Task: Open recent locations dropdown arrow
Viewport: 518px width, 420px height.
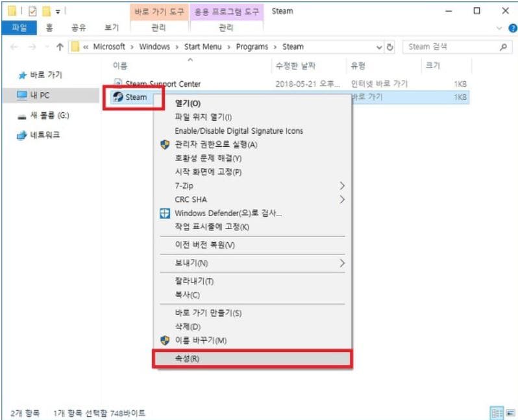Action: pos(47,47)
